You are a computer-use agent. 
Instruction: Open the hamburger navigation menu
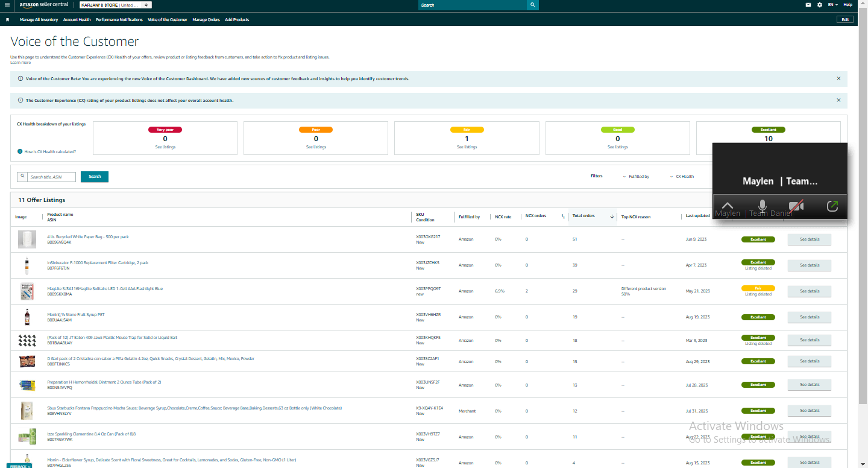coord(7,5)
